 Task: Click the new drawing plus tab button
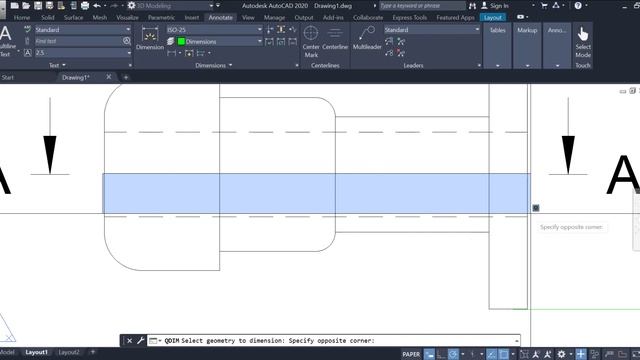(x=125, y=77)
